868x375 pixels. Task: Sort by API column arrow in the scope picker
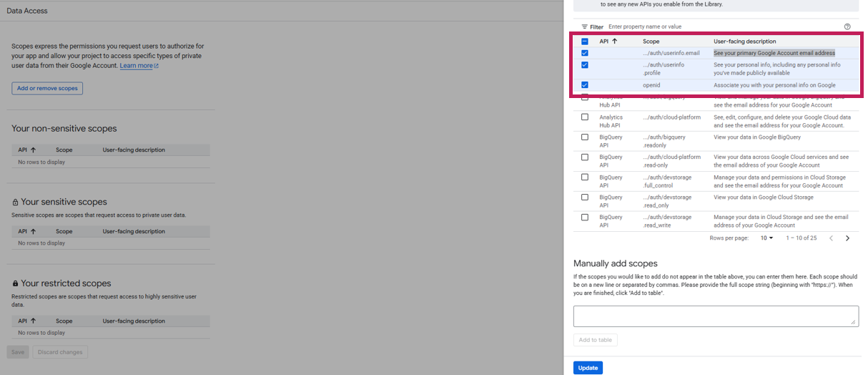click(x=614, y=42)
